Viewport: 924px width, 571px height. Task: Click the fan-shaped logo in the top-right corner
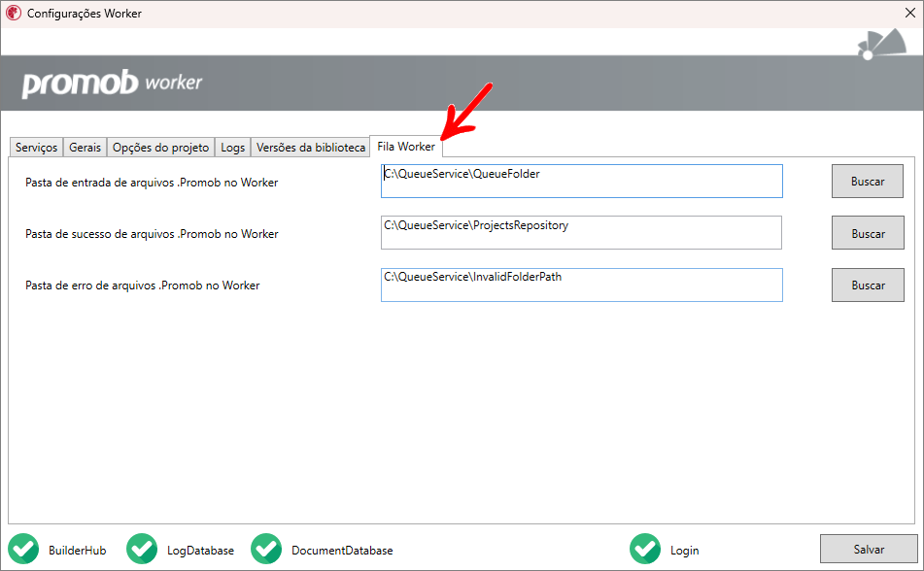pos(881,45)
